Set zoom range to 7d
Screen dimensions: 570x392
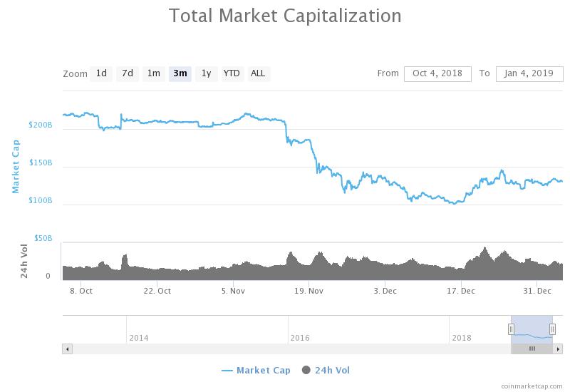128,73
